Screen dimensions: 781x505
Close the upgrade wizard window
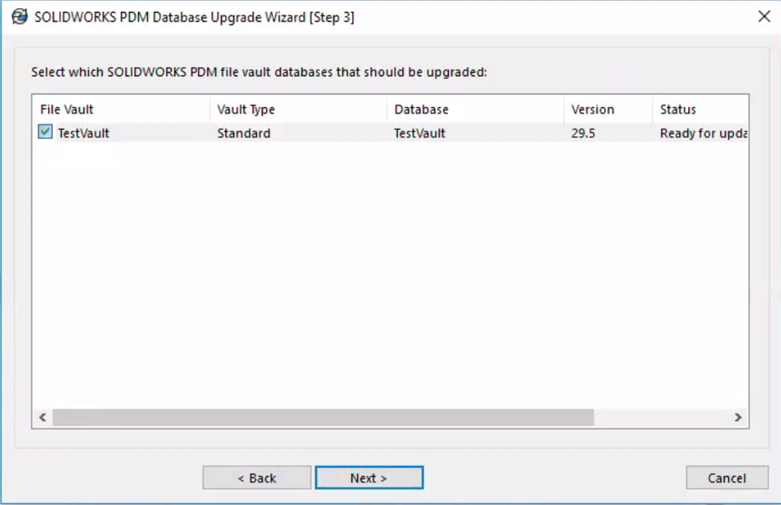[764, 16]
